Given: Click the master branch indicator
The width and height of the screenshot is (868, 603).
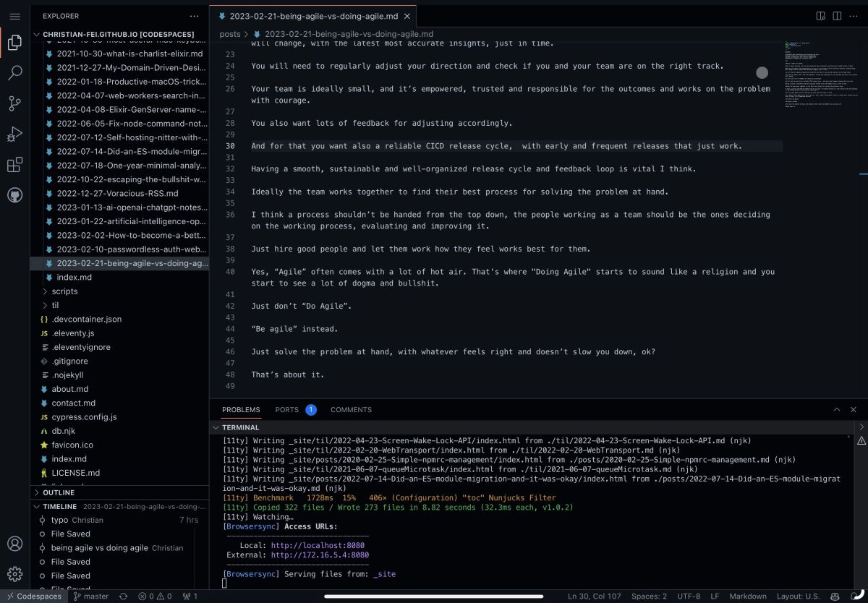Looking at the screenshot, I should pos(91,596).
